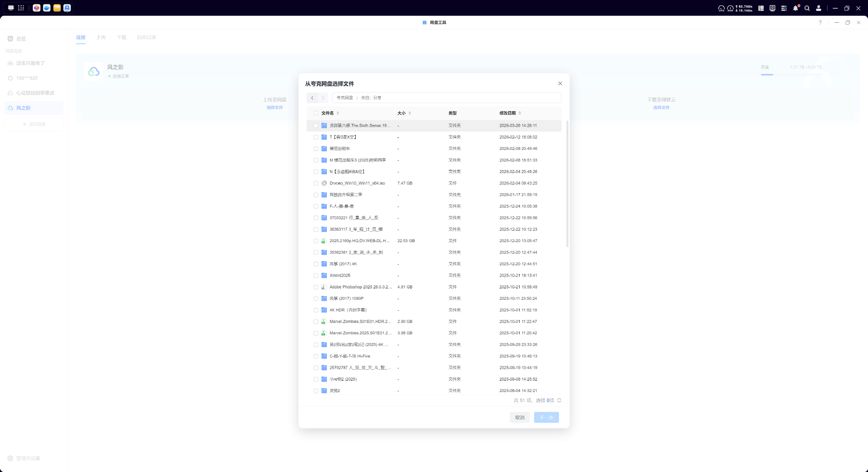Switch to the 下载 tab
868x472 pixels.
coord(122,38)
